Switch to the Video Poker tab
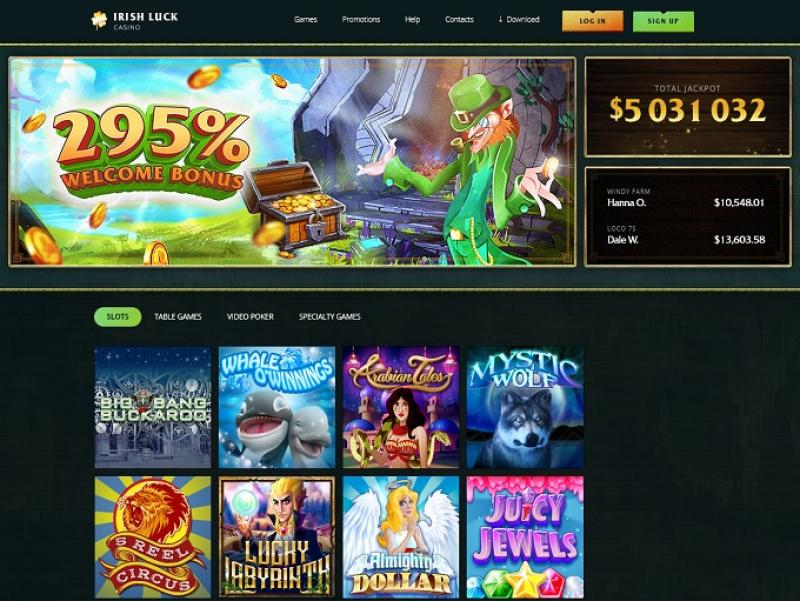This screenshot has height=601, width=800. tap(250, 317)
